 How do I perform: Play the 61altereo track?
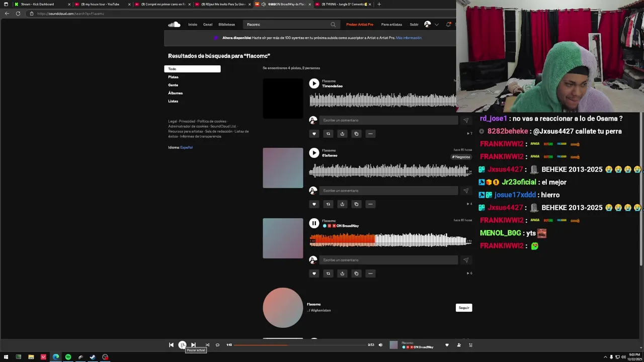point(314,153)
